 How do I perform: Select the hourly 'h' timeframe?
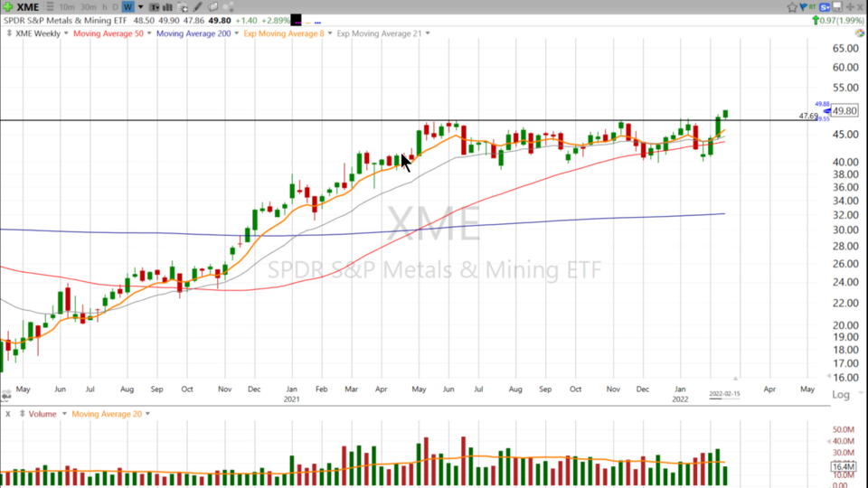105,7
